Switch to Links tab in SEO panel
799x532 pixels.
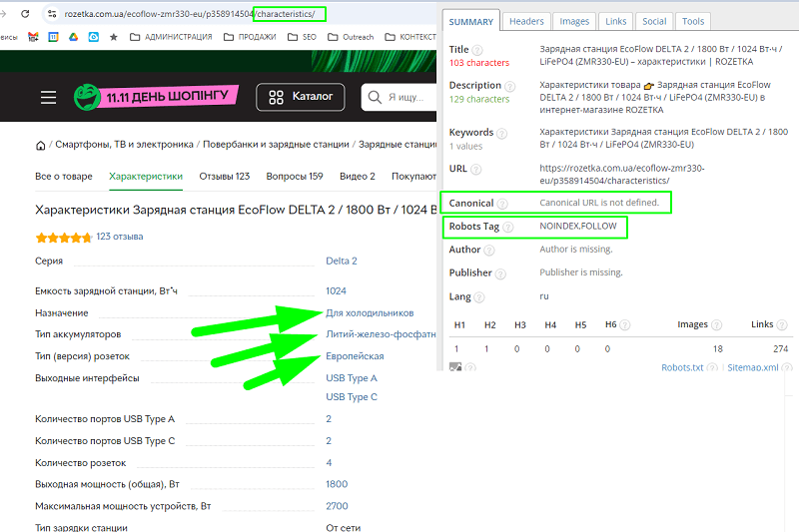coord(616,21)
